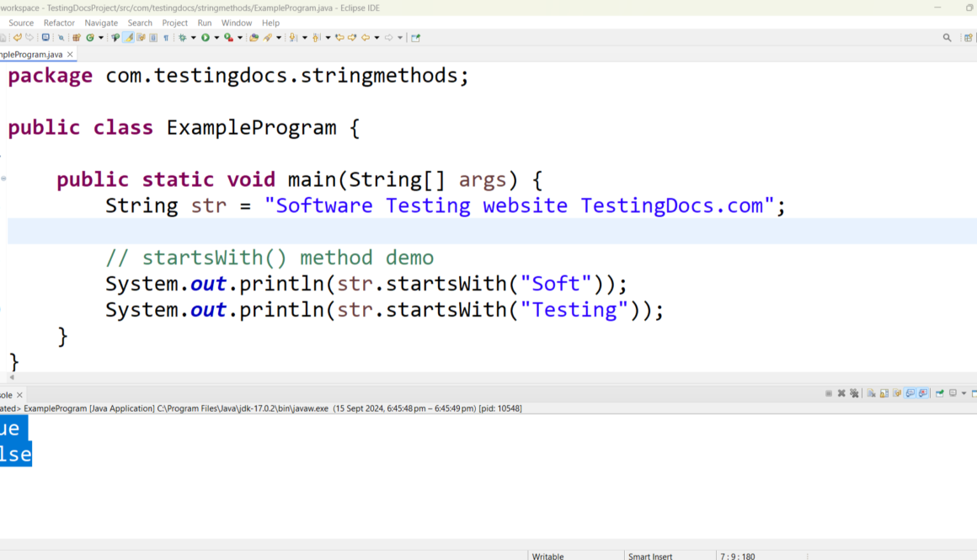
Task: Click Remove All Terminated Launches double-X icon
Action: pos(854,393)
